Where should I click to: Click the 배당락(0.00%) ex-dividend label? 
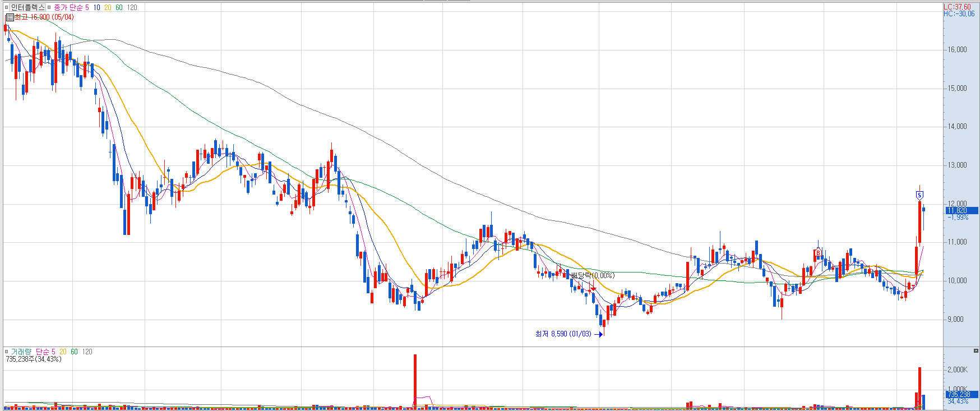click(x=593, y=276)
